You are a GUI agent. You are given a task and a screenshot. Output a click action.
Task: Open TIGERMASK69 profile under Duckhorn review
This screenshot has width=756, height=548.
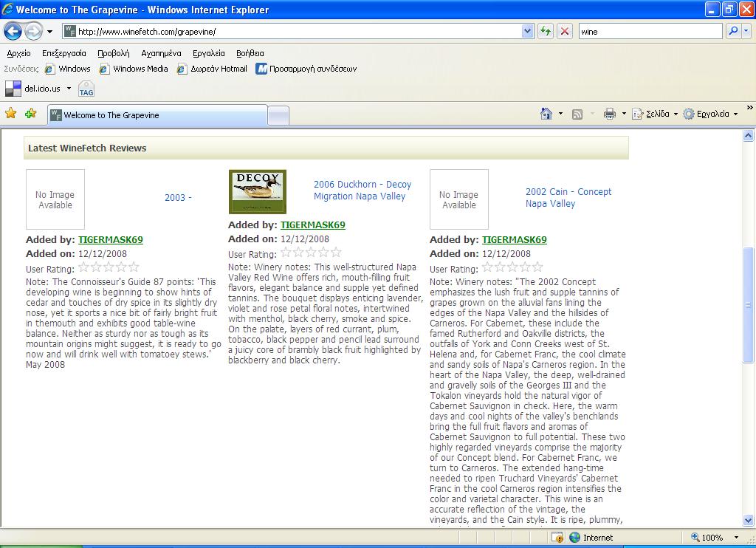point(313,225)
